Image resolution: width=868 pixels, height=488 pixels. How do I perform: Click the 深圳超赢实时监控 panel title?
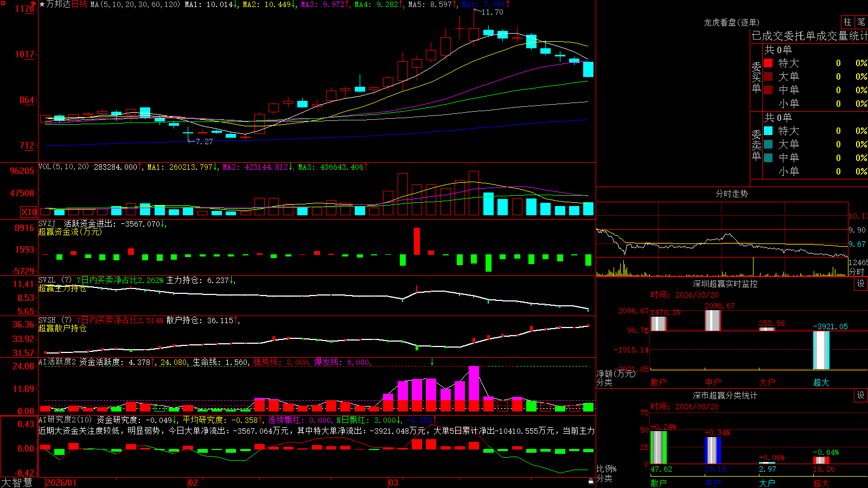[x=725, y=284]
